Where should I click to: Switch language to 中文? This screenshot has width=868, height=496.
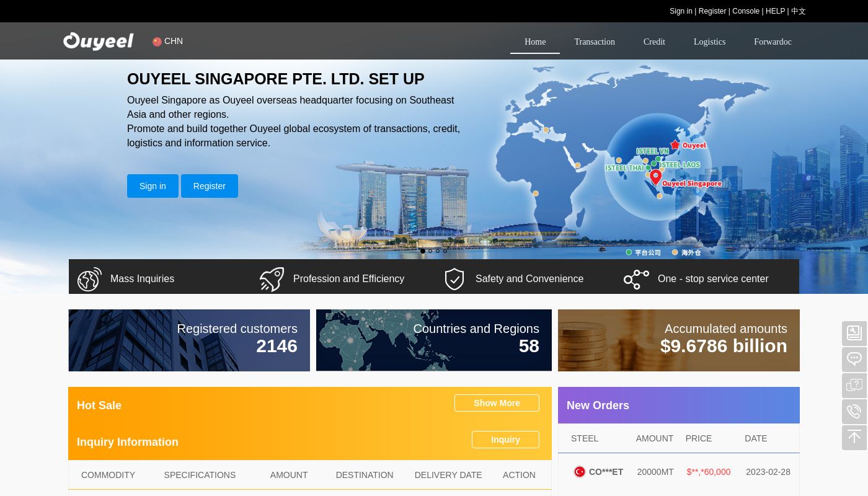799,11
